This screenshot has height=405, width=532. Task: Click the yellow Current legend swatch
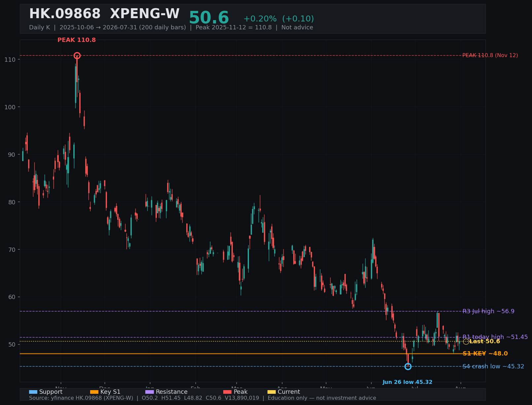pos(271,392)
